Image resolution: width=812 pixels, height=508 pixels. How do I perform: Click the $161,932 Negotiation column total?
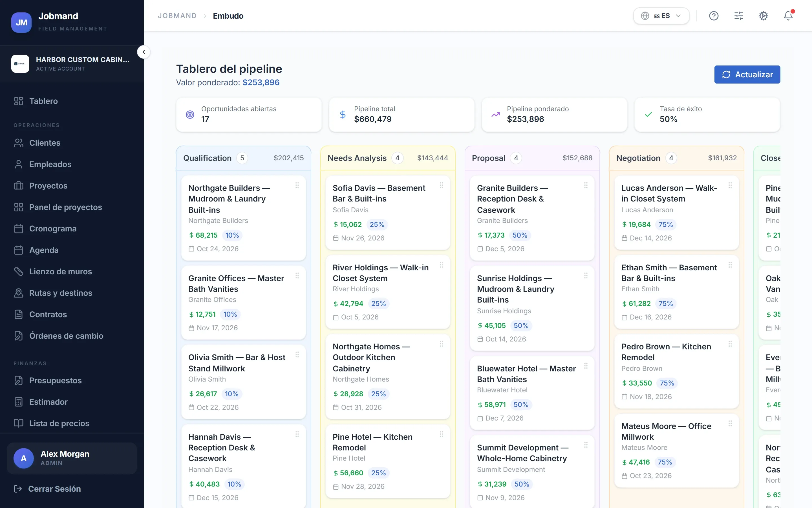[722, 158]
